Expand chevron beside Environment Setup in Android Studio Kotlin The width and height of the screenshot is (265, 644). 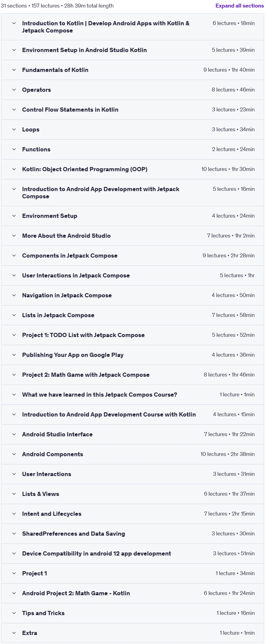click(14, 50)
